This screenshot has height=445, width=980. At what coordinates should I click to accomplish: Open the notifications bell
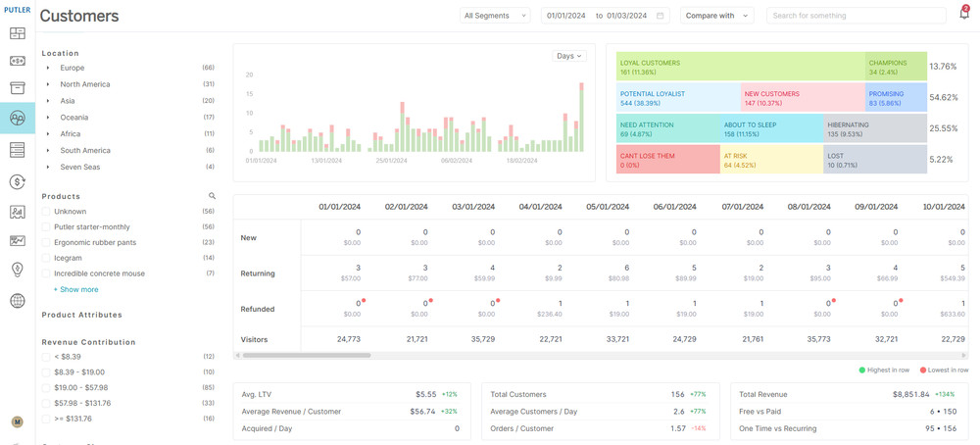[x=963, y=16]
